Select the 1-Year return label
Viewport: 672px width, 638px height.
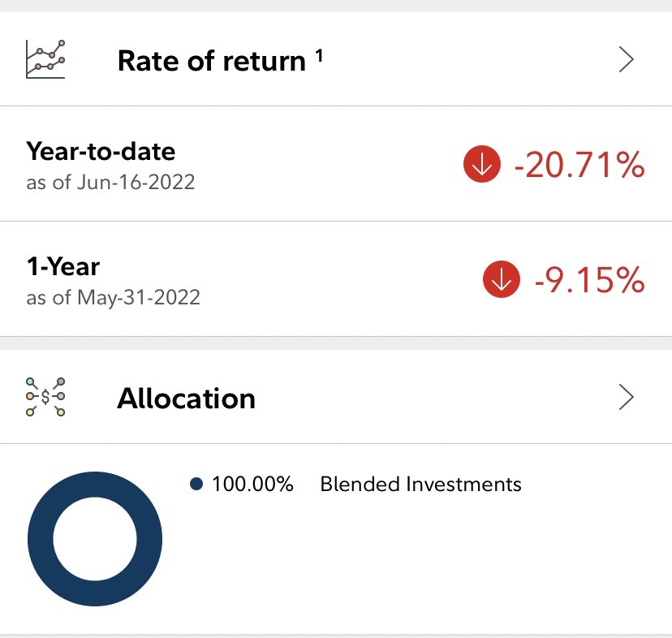[63, 267]
